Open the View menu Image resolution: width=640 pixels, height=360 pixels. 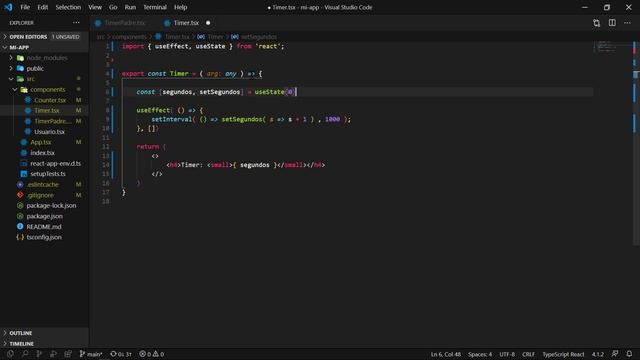click(x=95, y=7)
